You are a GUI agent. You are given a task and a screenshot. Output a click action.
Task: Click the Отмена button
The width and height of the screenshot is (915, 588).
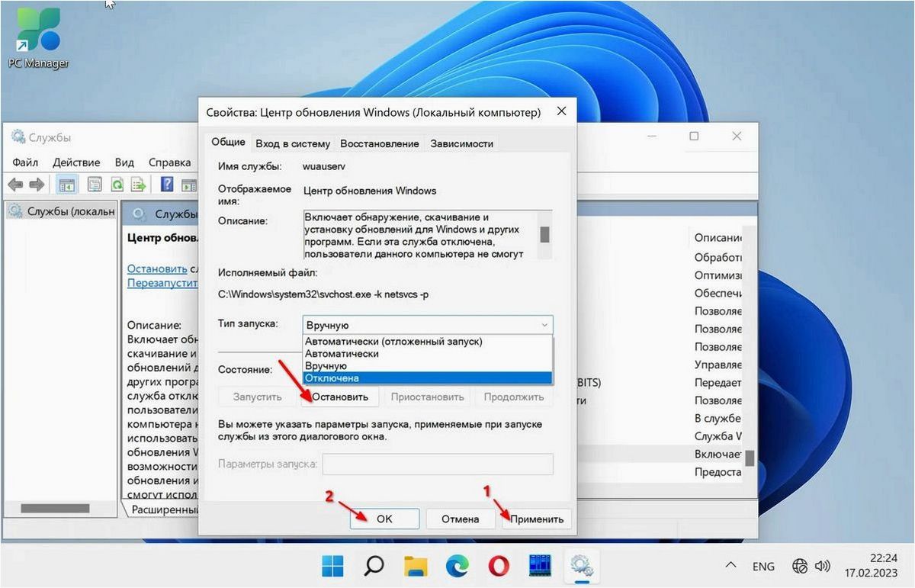click(x=461, y=519)
